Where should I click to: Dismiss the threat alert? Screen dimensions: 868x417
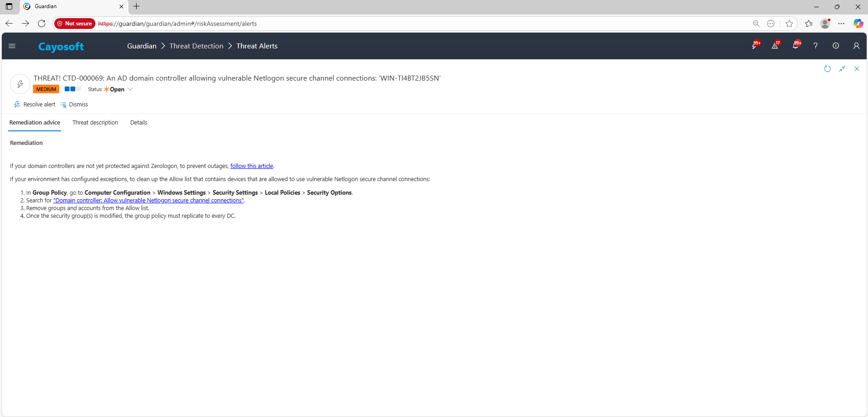point(75,105)
